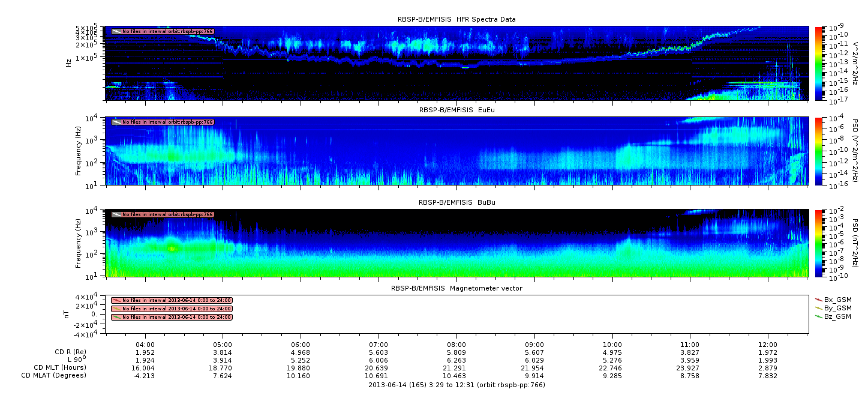The height and width of the screenshot is (395, 868).
Task: Click the empty Magnetometer vector plot area
Action: tap(456, 314)
